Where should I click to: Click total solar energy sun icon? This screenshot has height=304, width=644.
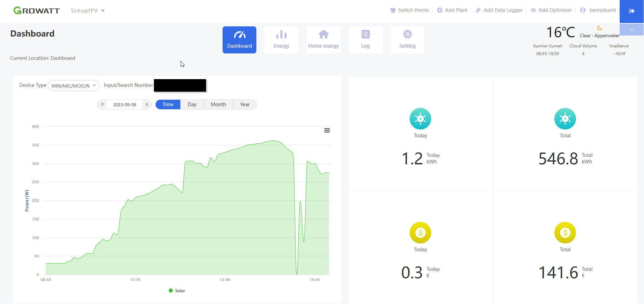point(565,119)
